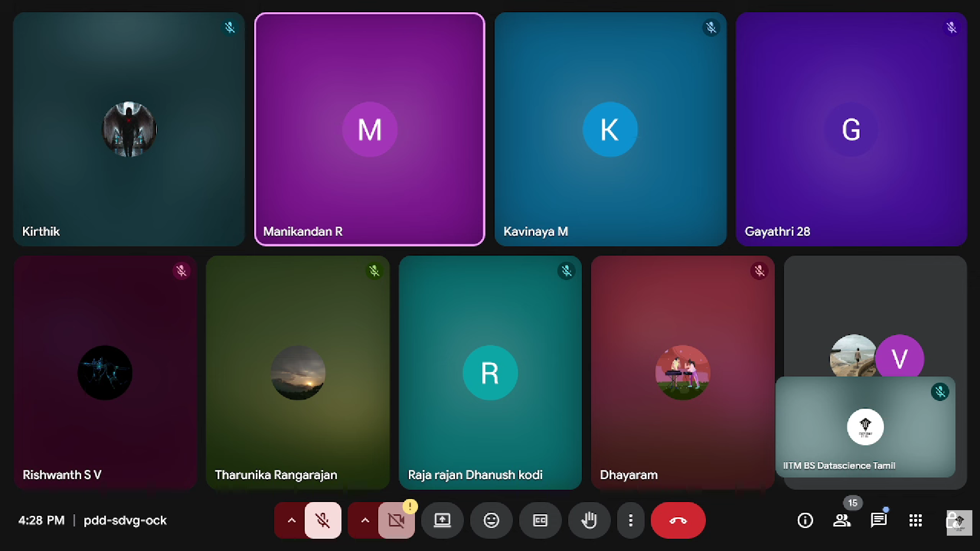Screen dimensions: 980x551
Task: Click the present screen icon
Action: click(x=442, y=520)
